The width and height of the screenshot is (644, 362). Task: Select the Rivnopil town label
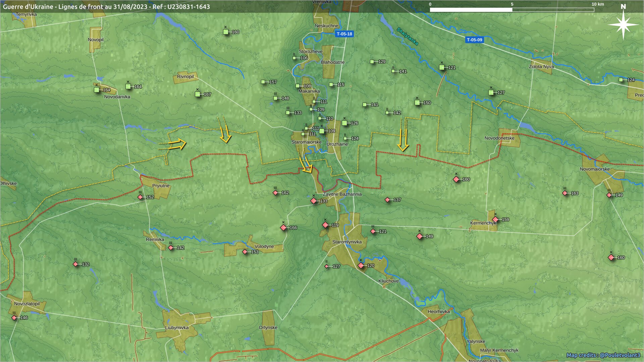coord(185,76)
